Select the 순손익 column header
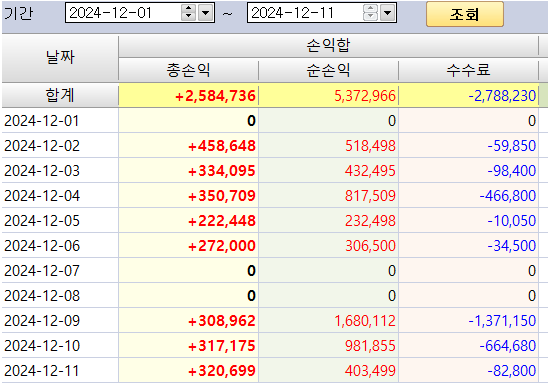Image resolution: width=548 pixels, height=392 pixels. click(329, 70)
